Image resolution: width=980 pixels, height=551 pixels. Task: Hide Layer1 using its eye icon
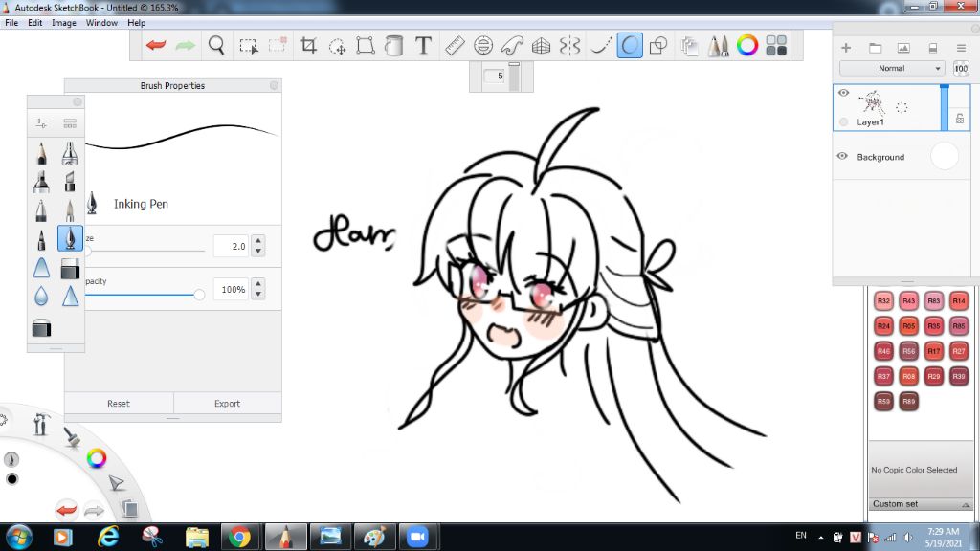coord(843,93)
